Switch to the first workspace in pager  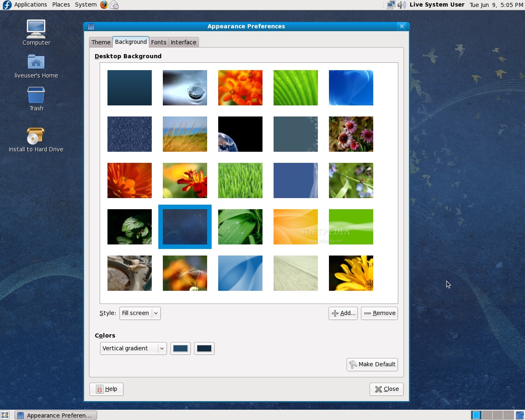476,415
